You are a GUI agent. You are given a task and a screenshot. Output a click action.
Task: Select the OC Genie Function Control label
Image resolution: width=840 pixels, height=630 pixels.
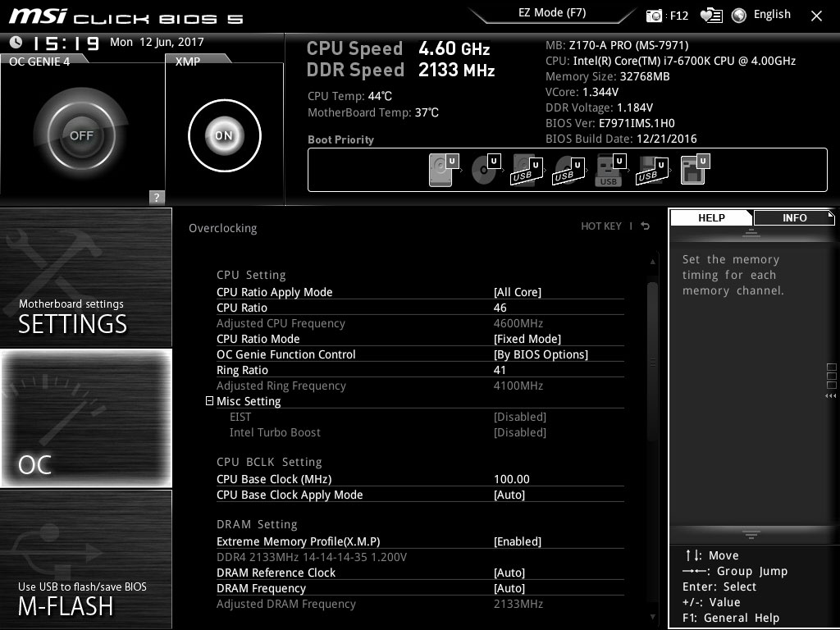click(x=285, y=354)
